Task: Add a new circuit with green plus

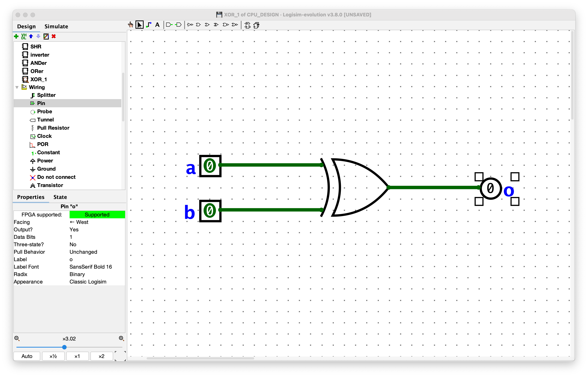Action: point(16,36)
